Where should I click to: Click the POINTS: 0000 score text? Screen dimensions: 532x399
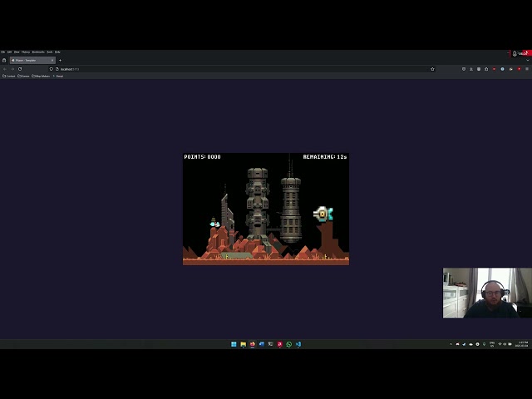[x=202, y=157]
